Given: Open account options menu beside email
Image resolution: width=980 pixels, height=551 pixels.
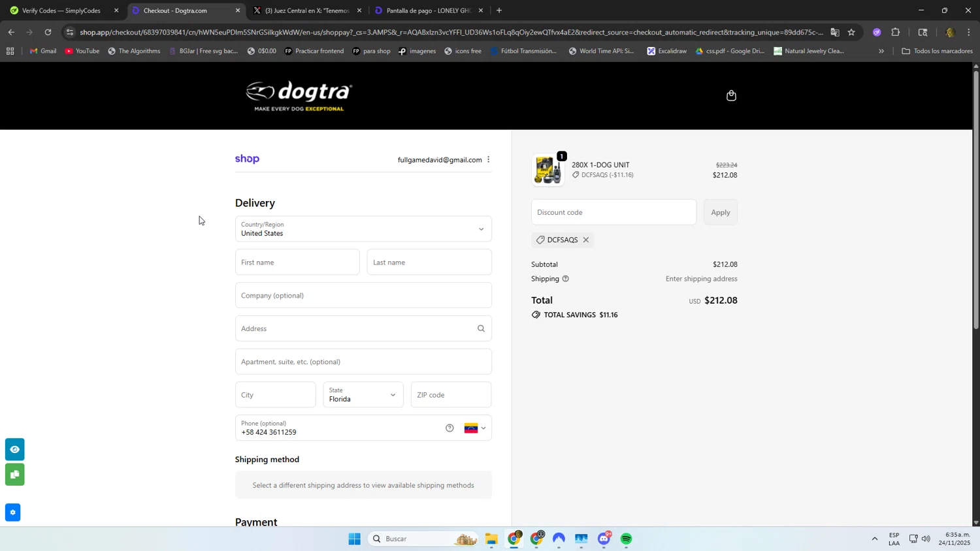Looking at the screenshot, I should pyautogui.click(x=488, y=160).
